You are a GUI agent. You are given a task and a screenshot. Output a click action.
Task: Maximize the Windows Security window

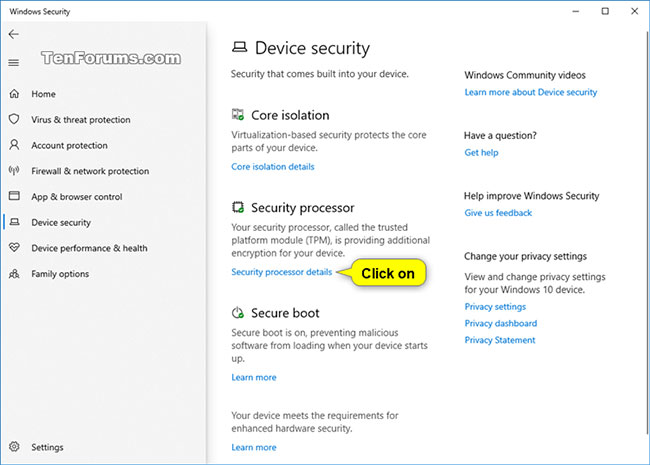pyautogui.click(x=605, y=11)
